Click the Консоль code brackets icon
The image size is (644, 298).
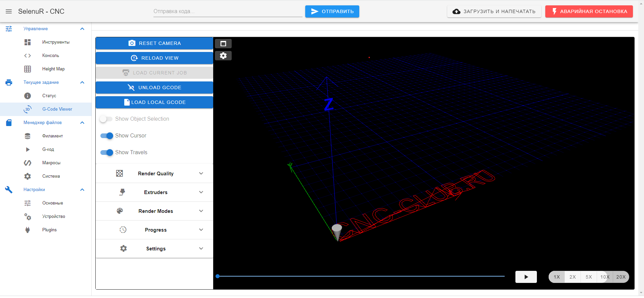pos(28,56)
